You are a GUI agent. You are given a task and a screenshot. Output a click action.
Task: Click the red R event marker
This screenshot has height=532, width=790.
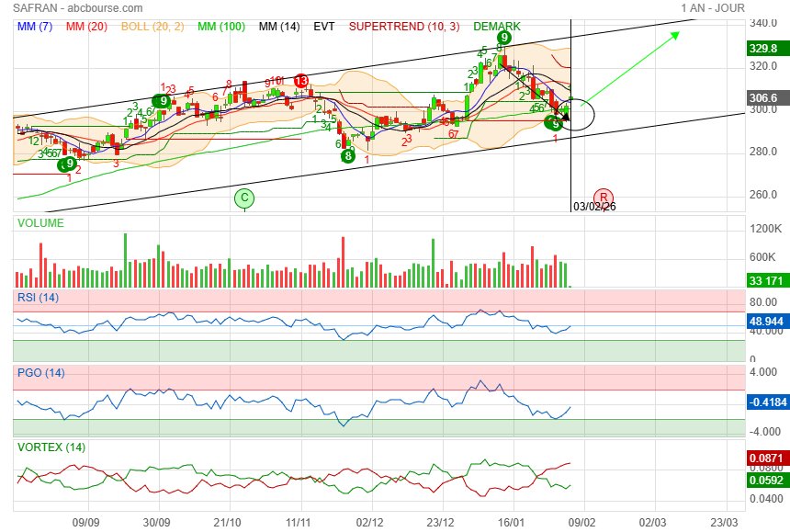tap(603, 197)
